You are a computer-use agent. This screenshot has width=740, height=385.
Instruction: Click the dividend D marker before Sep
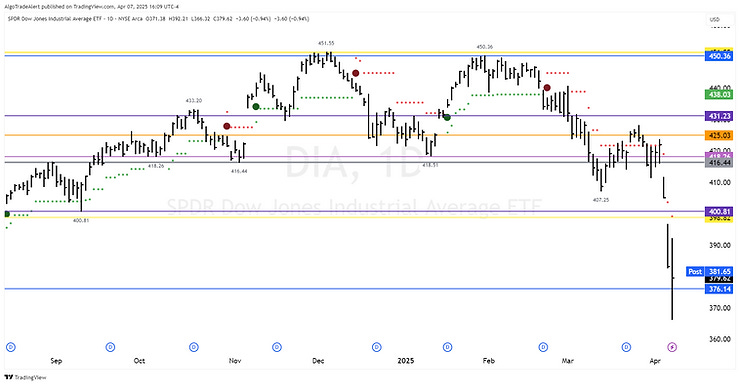pos(10,347)
